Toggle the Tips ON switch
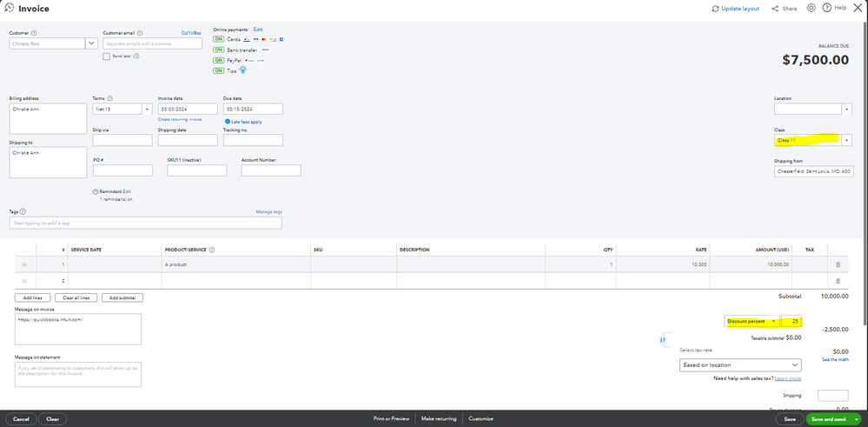 coord(219,71)
